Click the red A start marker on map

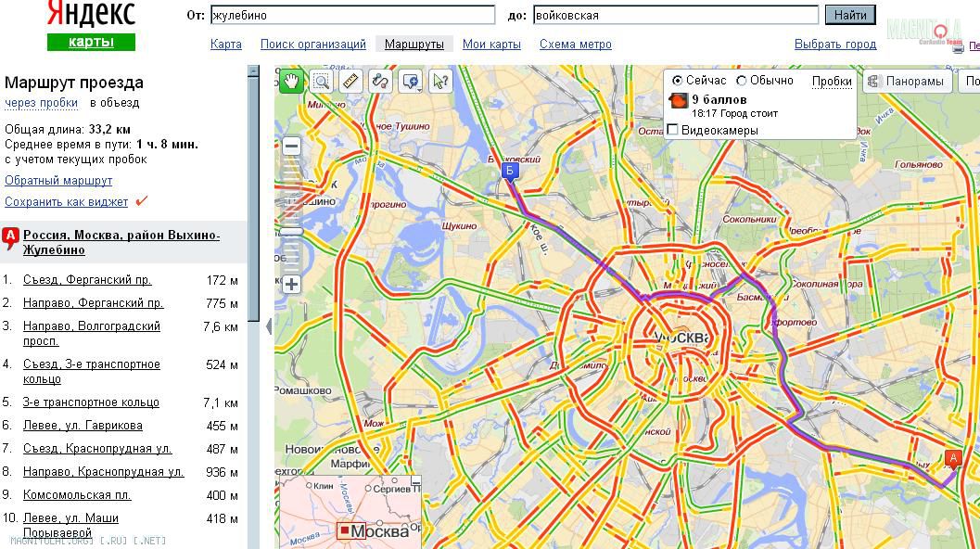[953, 459]
